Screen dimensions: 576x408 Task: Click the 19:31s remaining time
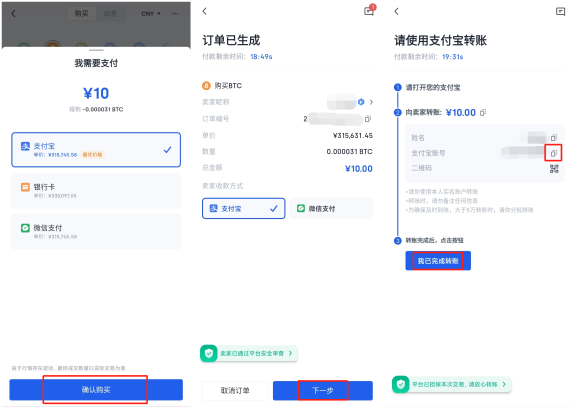(453, 57)
